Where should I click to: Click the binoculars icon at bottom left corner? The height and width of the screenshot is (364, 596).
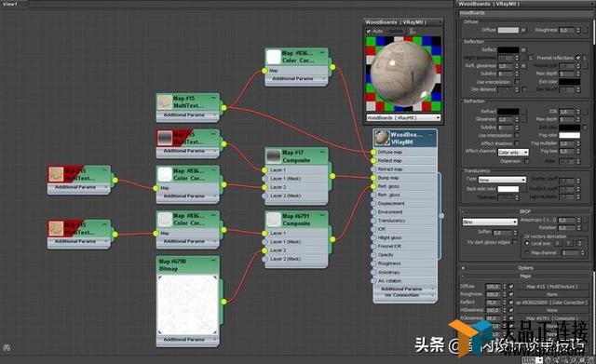[7, 347]
